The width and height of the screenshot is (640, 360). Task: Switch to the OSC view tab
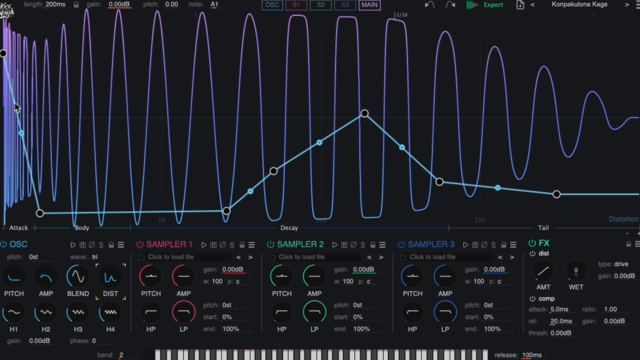point(272,5)
